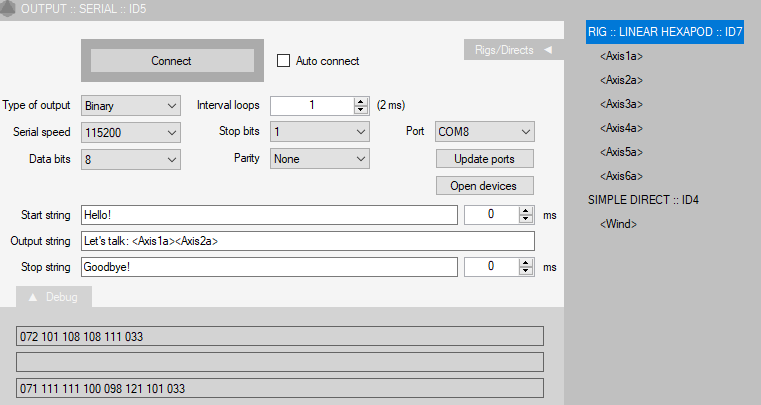
Task: Select the <Wind> item under SIMPLE DIRECT
Action: tap(618, 224)
